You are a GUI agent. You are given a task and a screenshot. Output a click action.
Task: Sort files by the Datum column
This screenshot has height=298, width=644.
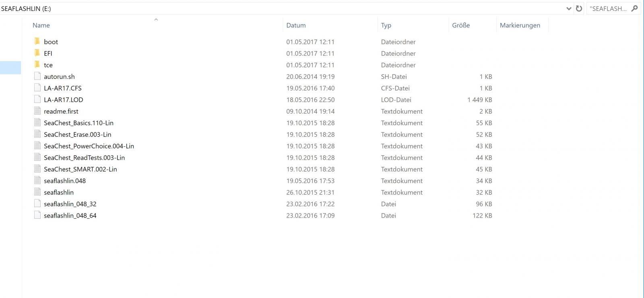[296, 25]
